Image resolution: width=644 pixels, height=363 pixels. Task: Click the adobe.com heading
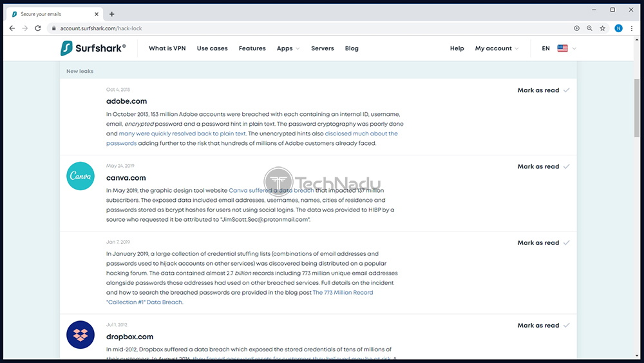126,101
